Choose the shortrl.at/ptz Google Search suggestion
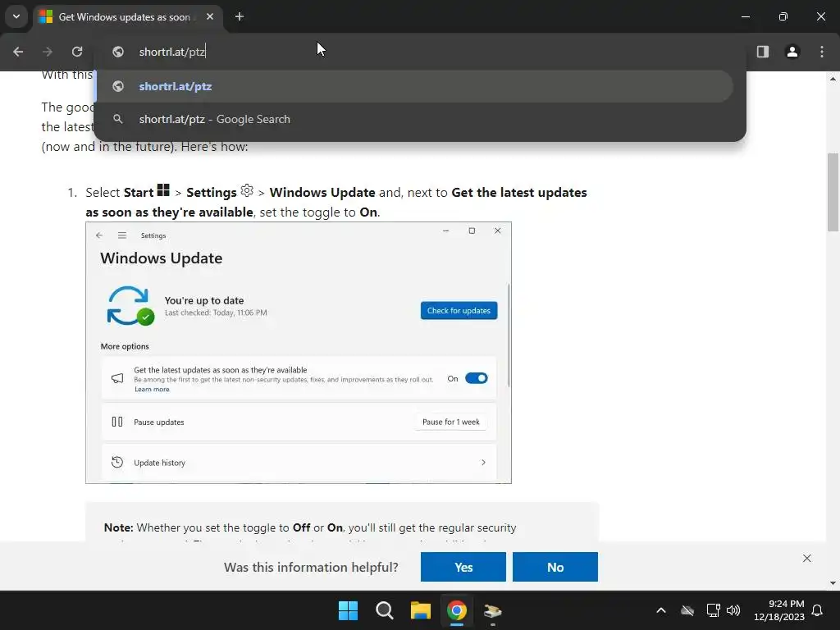Image resolution: width=840 pixels, height=630 pixels. pyautogui.click(x=414, y=119)
